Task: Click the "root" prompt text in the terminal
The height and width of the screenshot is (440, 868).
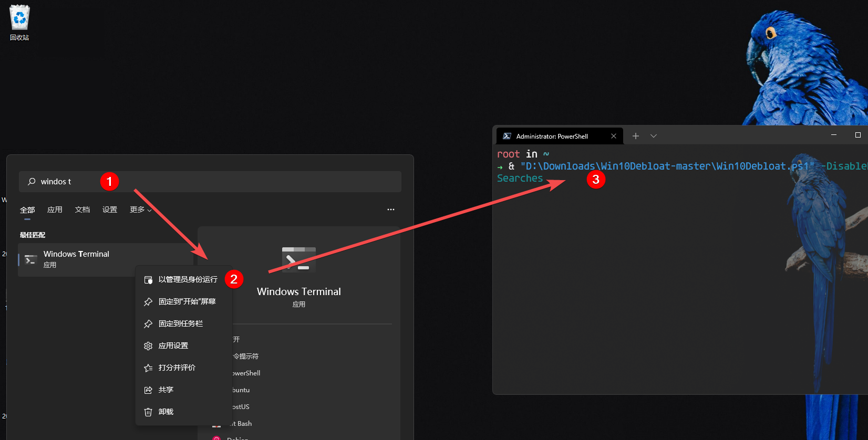Action: click(x=508, y=154)
